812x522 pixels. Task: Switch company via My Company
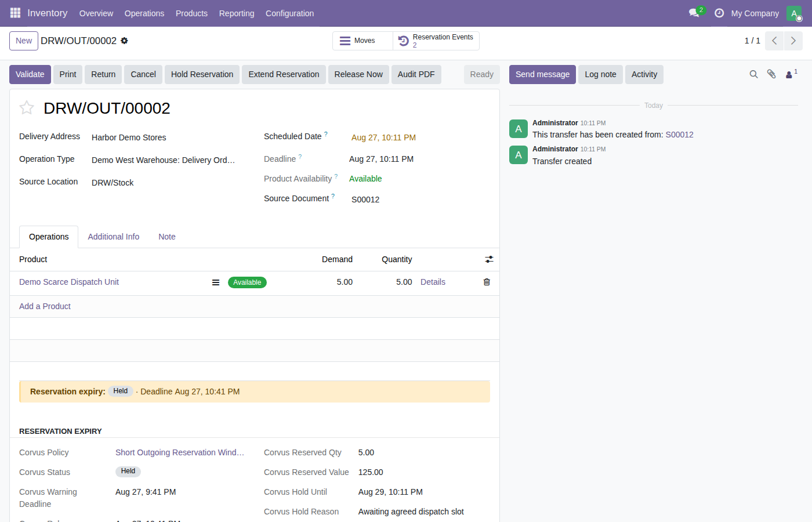pyautogui.click(x=755, y=13)
